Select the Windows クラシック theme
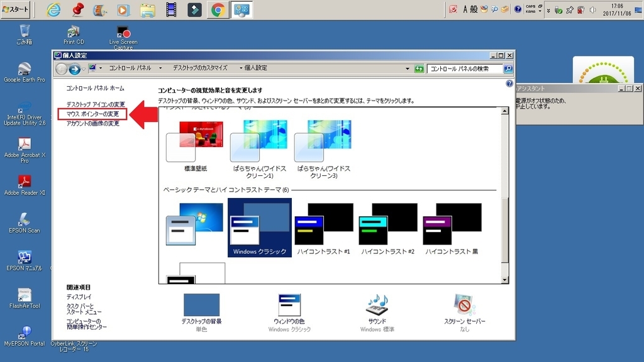 point(260,228)
